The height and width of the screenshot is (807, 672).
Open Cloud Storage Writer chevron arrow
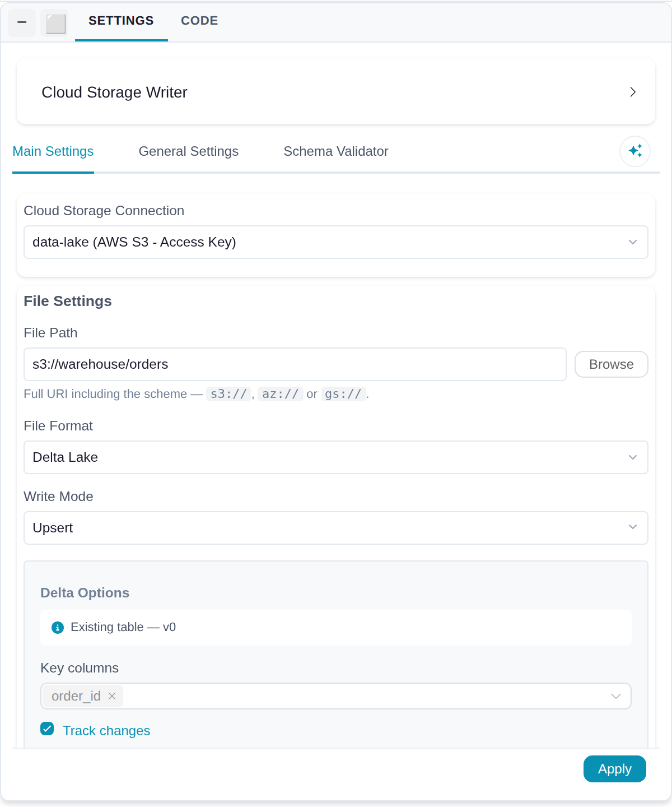[633, 92]
